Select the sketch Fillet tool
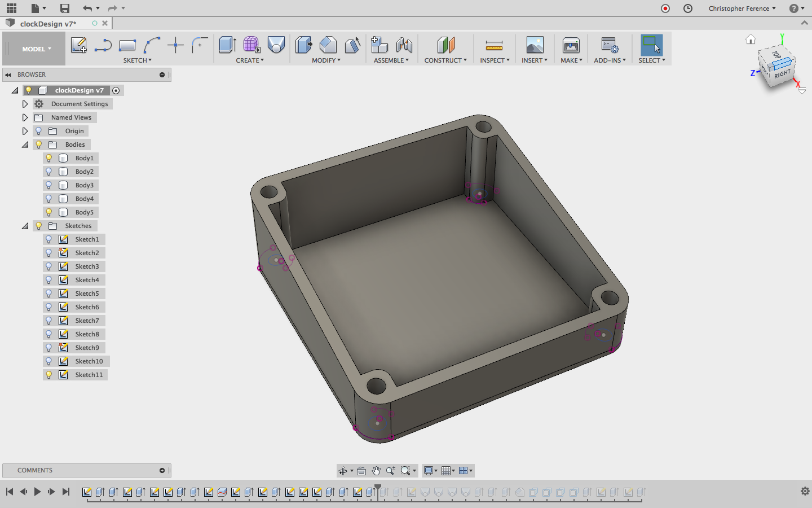The image size is (812, 508). pos(200,45)
